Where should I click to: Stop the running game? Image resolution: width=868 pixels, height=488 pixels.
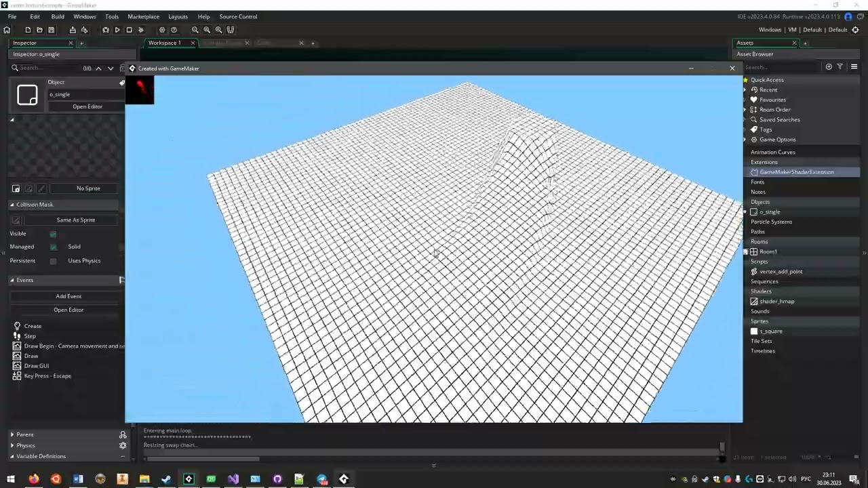tap(129, 30)
